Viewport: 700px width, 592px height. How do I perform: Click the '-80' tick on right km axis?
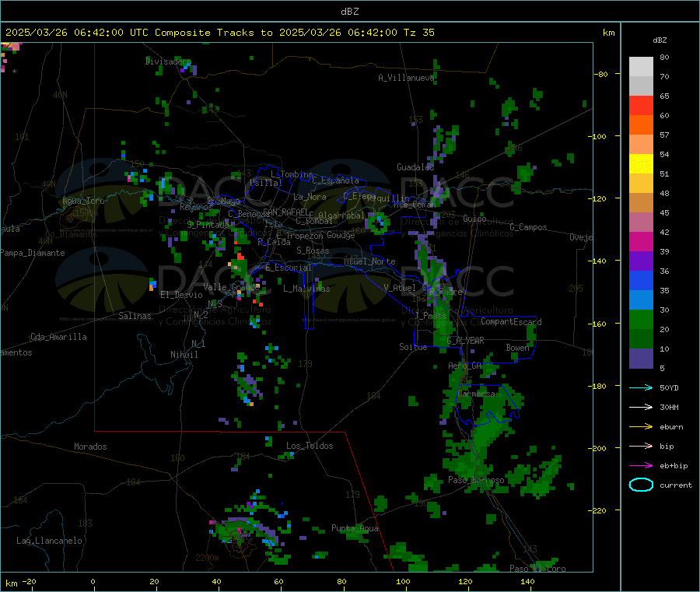601,74
